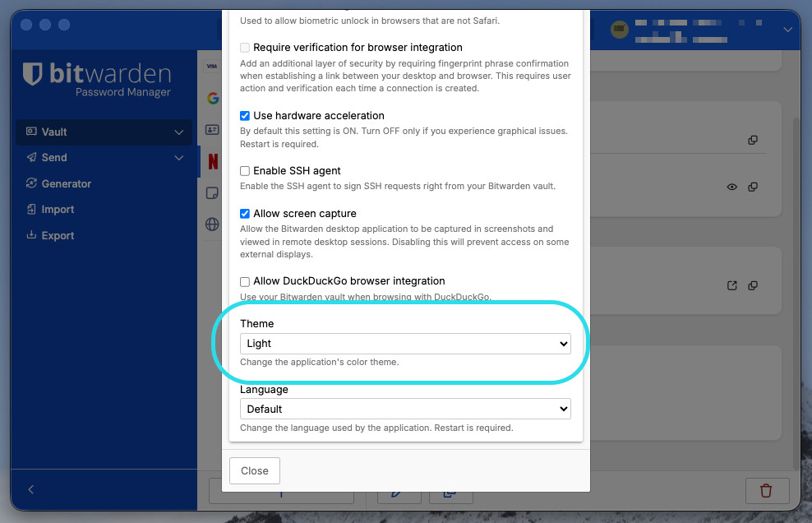Open the Theme dropdown
The width and height of the screenshot is (812, 523).
[x=405, y=344]
